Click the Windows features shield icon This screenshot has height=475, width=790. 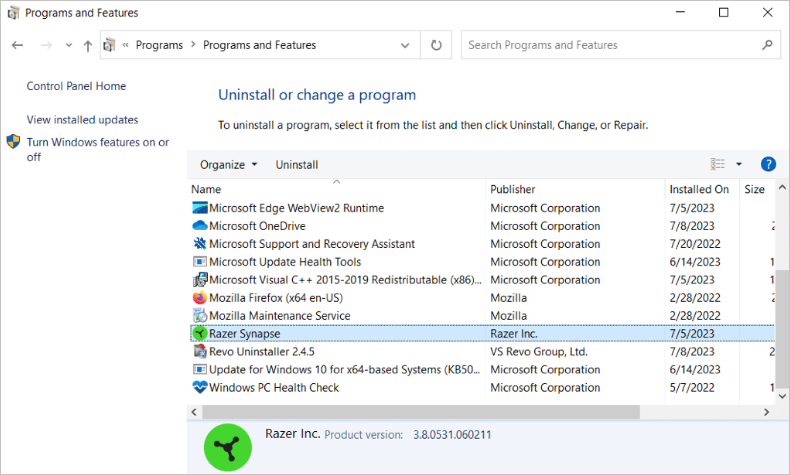(x=14, y=142)
